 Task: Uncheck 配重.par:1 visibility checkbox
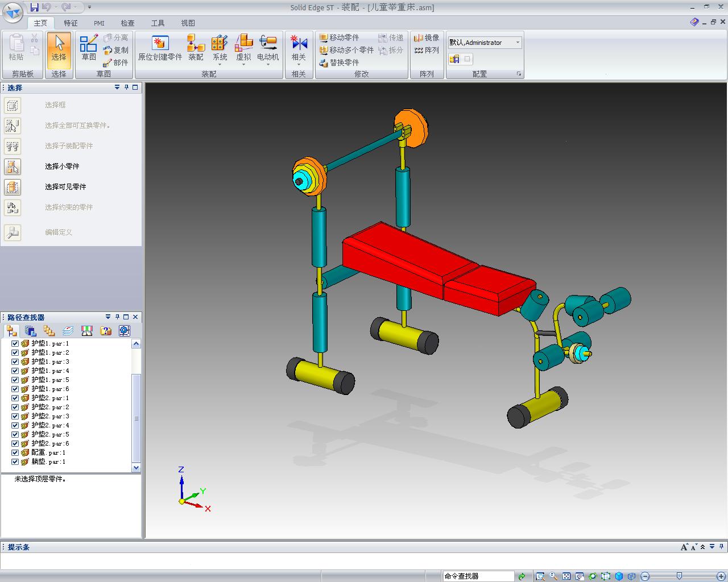click(x=15, y=452)
